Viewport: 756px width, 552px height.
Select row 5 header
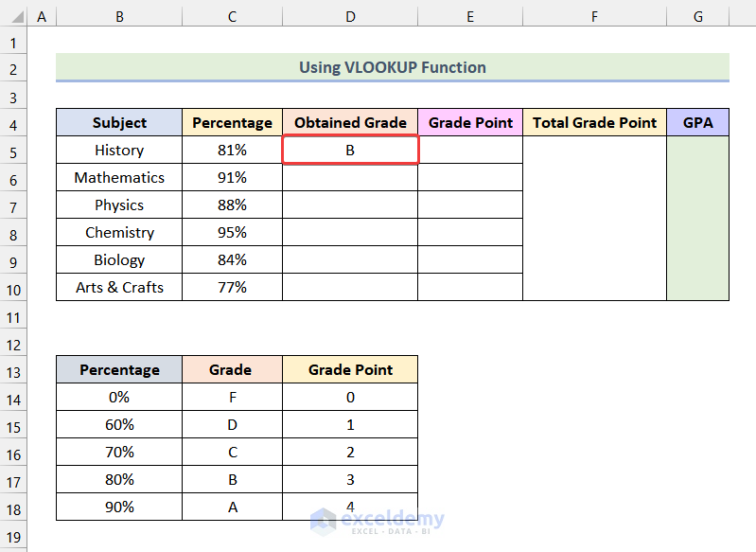(13, 151)
